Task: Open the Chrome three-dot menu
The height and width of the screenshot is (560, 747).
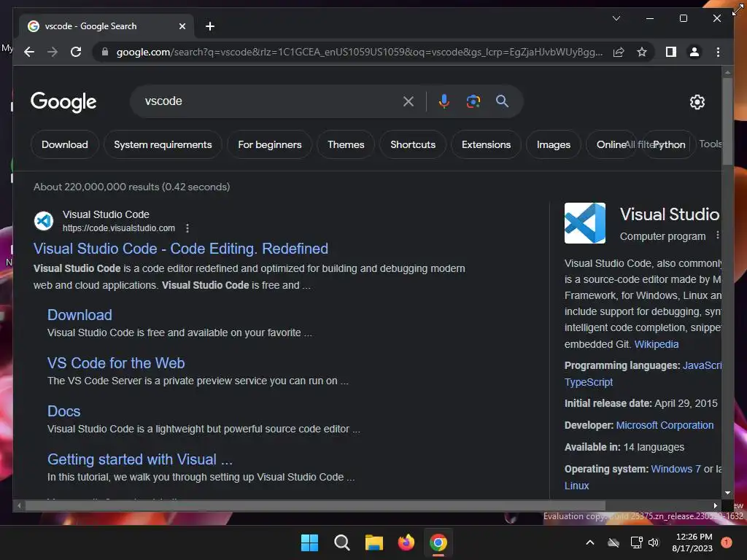Action: (x=718, y=52)
